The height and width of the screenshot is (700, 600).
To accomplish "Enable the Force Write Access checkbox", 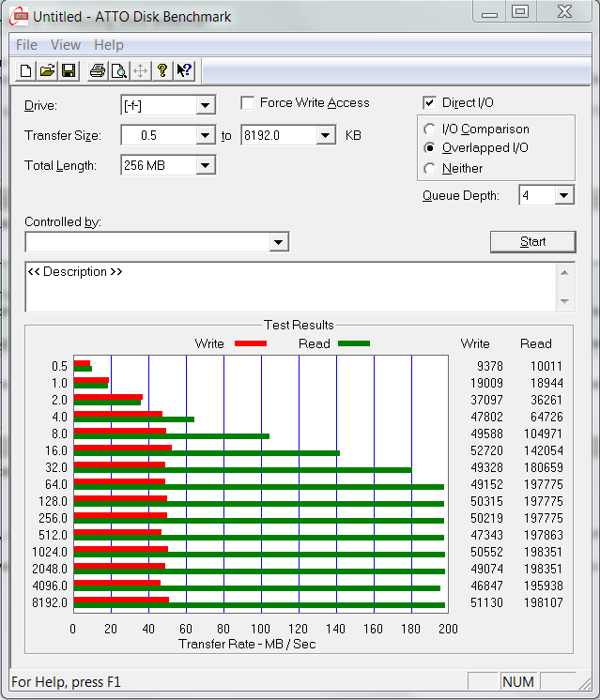I will click(x=248, y=103).
